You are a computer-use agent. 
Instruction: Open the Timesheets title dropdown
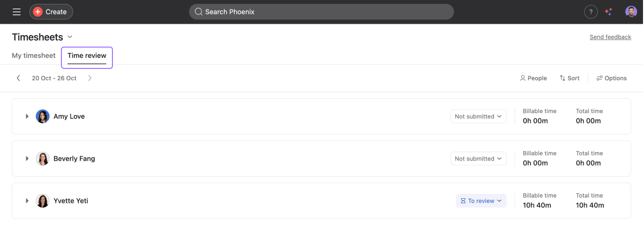tap(70, 37)
